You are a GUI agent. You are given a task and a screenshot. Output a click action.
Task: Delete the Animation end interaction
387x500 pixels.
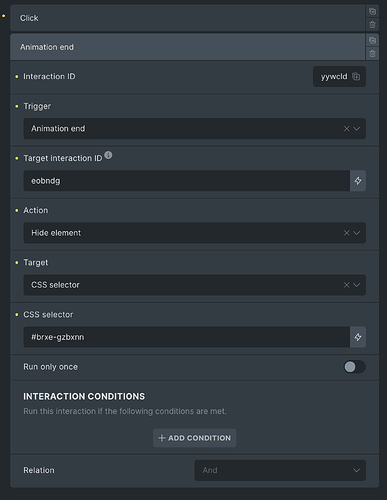tap(372, 54)
